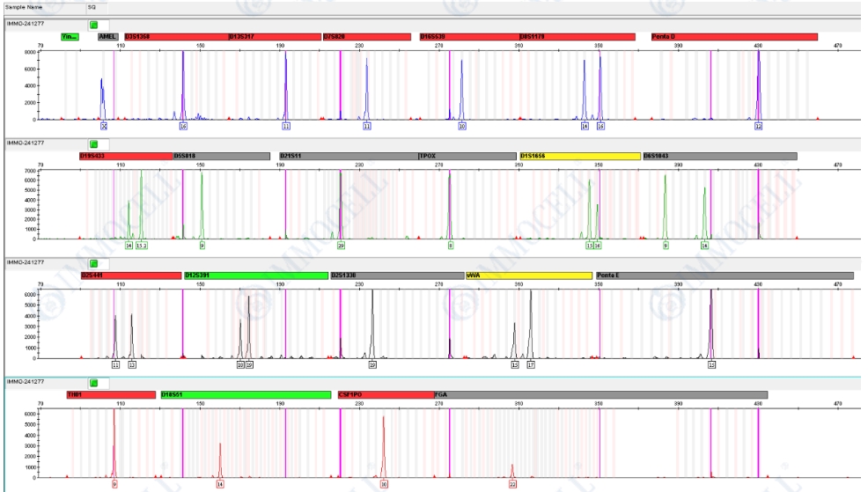Click the green SQ indicator in the black-trace panel
This screenshot has height=492, width=868.
pyautogui.click(x=94, y=262)
